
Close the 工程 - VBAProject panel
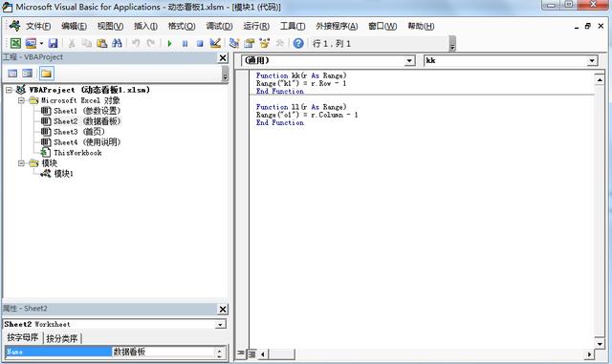[223, 57]
